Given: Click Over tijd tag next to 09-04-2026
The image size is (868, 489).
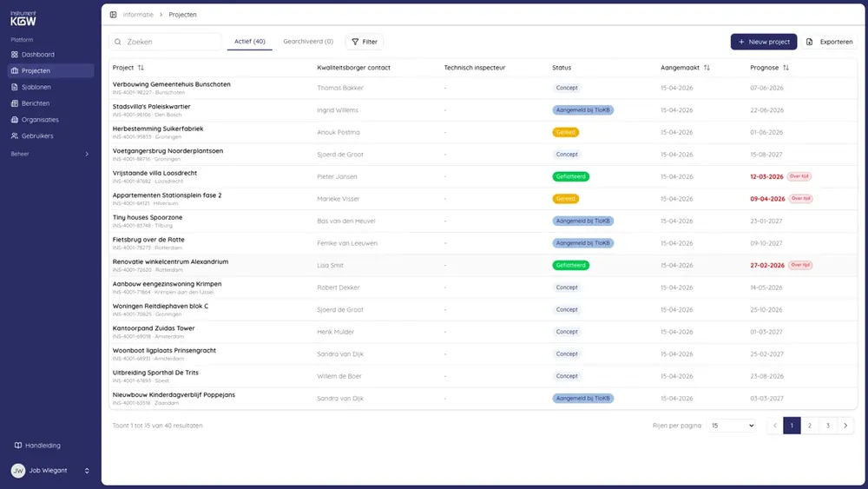Looking at the screenshot, I should pos(800,198).
